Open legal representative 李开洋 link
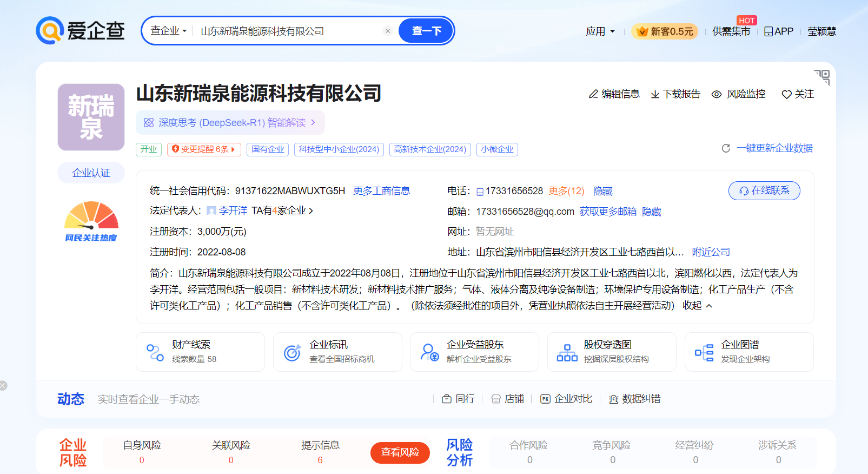This screenshot has height=474, width=868. (x=233, y=210)
